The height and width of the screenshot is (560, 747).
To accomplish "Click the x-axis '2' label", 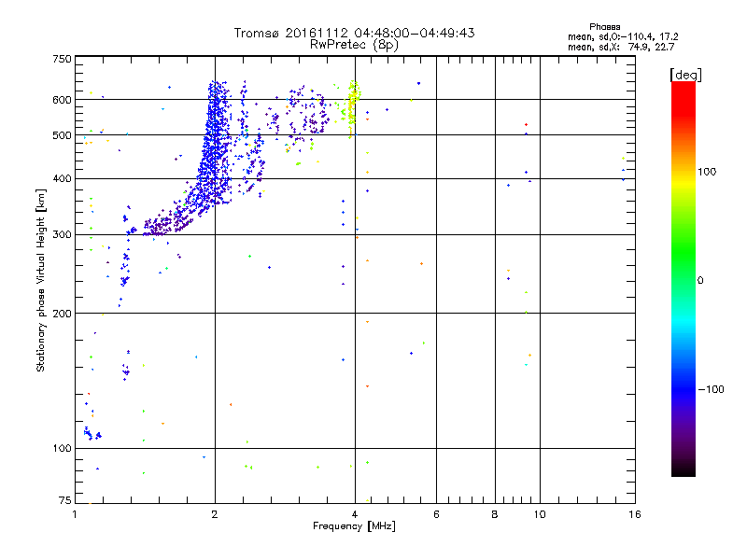I will click(x=215, y=514).
